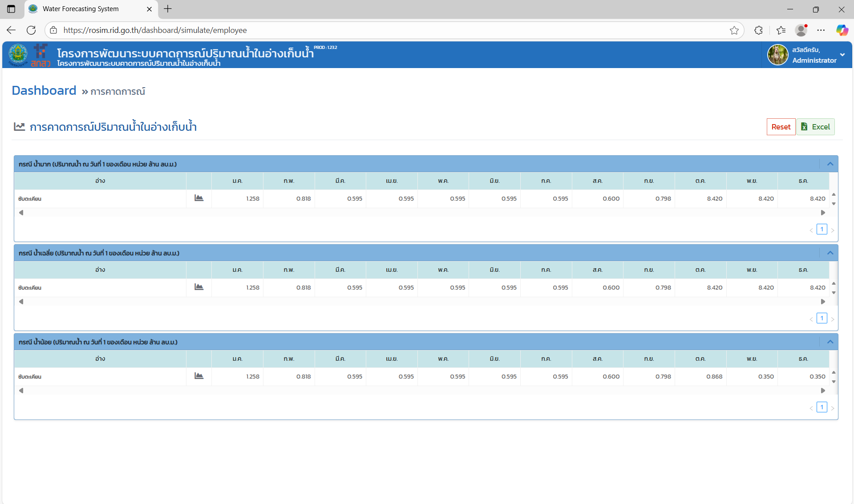Click the browser back arrow
854x504 pixels.
coord(11,30)
